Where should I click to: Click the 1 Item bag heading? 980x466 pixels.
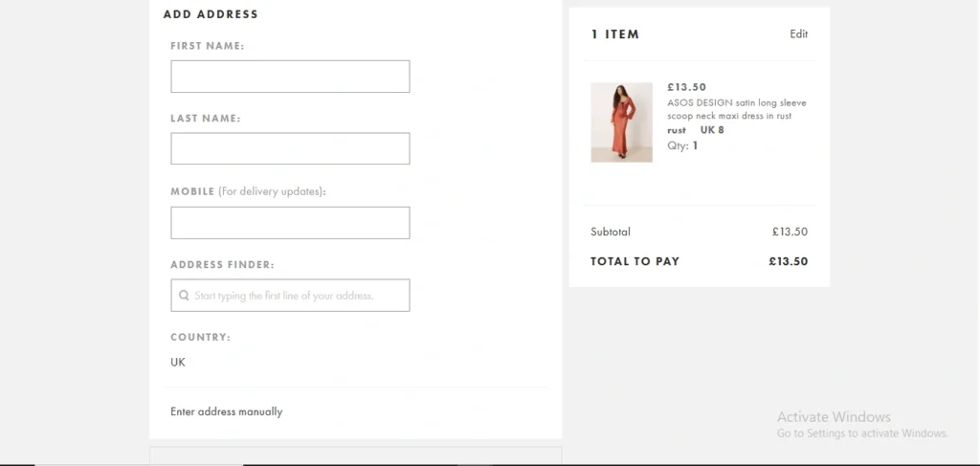click(x=614, y=34)
